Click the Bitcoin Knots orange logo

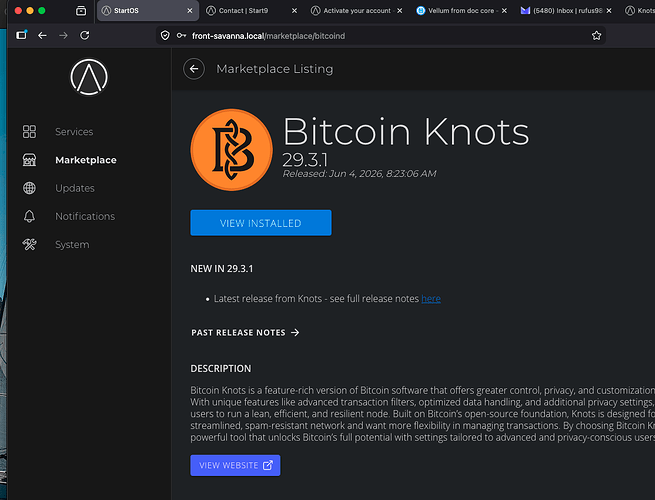point(231,150)
